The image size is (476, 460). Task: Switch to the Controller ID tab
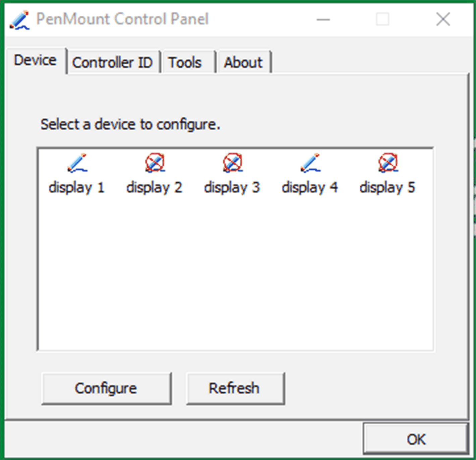coord(113,62)
